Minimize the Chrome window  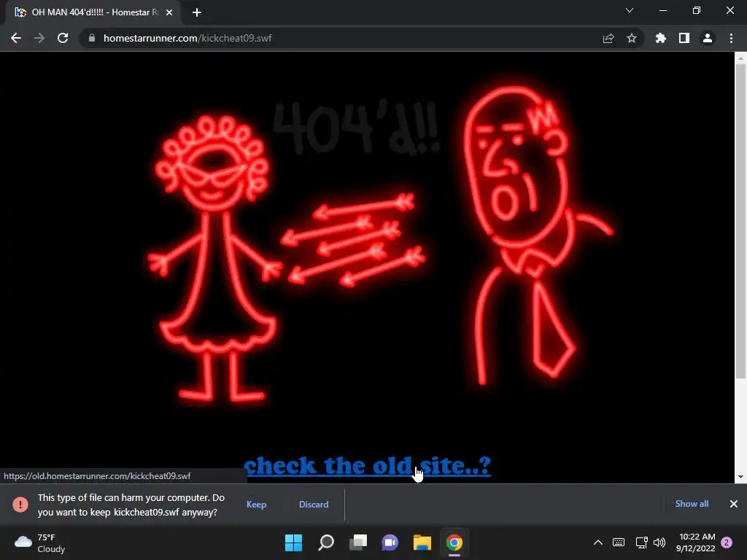click(x=662, y=10)
